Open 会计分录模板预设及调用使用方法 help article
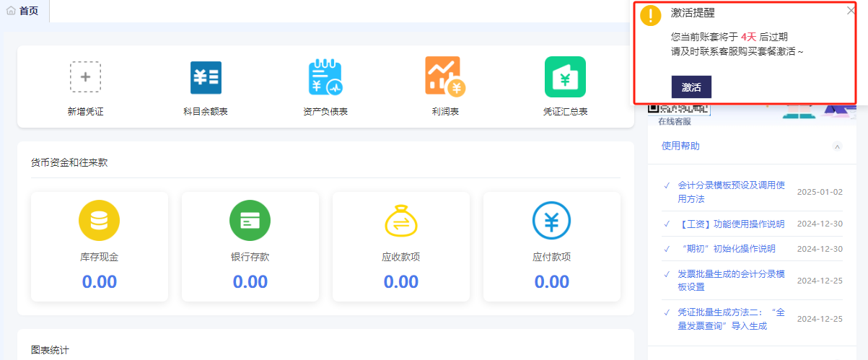This screenshot has height=360, width=868. (x=731, y=192)
